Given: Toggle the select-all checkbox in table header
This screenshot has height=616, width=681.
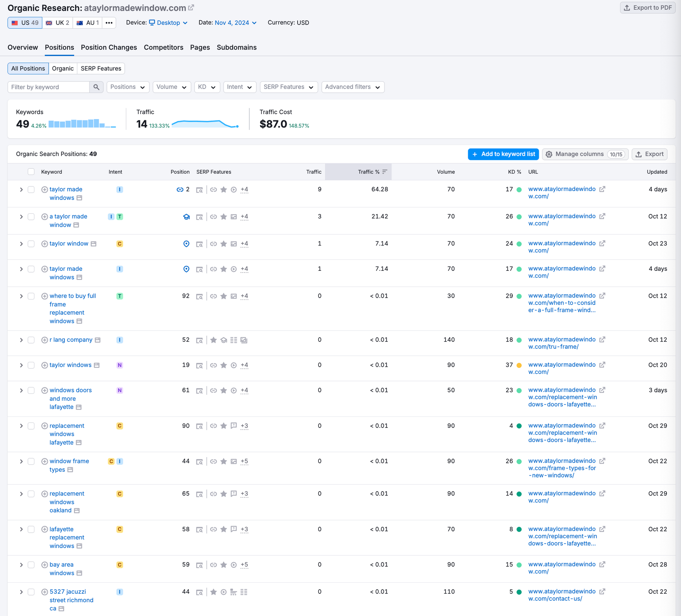Looking at the screenshot, I should pos(31,172).
